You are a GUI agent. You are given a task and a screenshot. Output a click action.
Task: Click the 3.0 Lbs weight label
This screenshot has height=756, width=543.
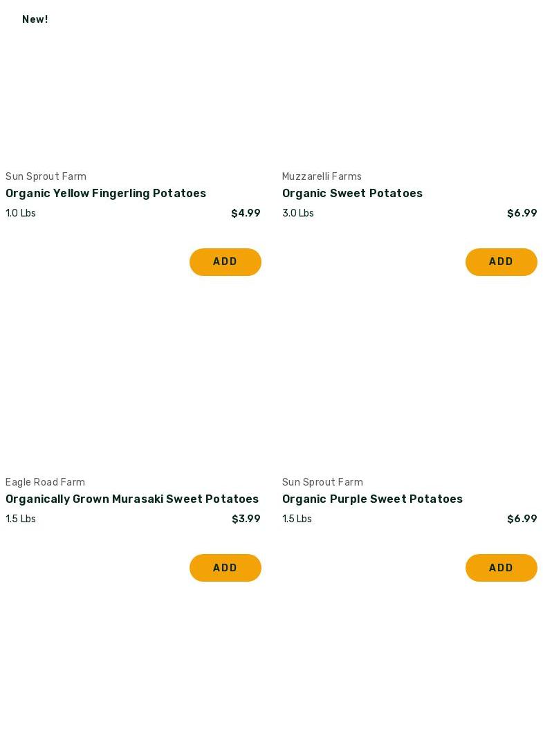(x=297, y=213)
